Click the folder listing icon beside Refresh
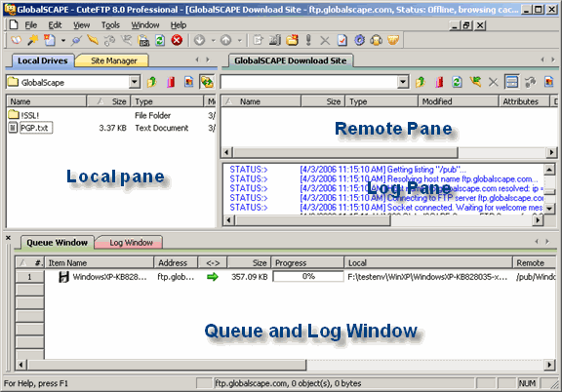Viewport: 562px width, 392px height. [x=143, y=41]
